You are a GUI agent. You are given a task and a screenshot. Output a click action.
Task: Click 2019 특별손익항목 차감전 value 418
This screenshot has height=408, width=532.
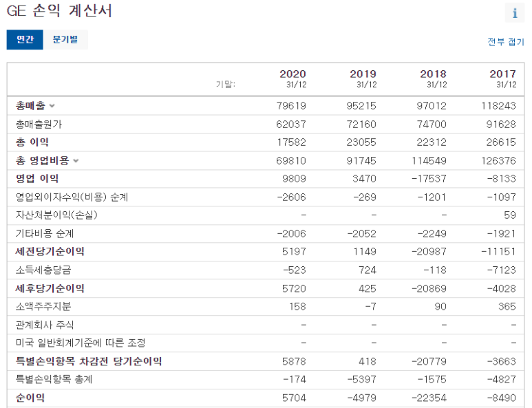point(368,361)
